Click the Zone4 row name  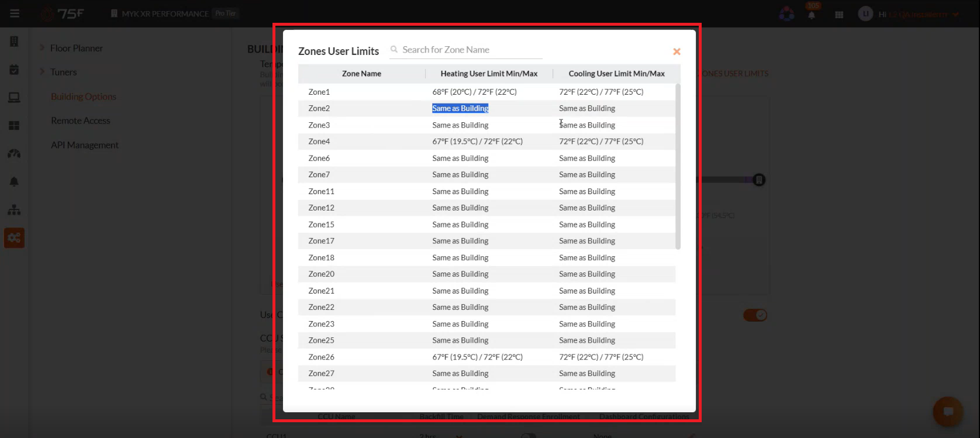(x=319, y=142)
